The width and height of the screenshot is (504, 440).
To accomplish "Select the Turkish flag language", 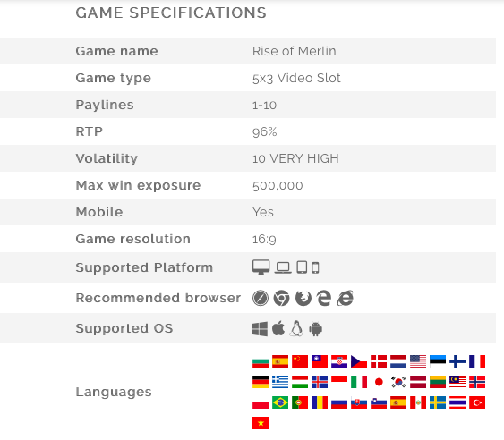I will pyautogui.click(x=477, y=402).
